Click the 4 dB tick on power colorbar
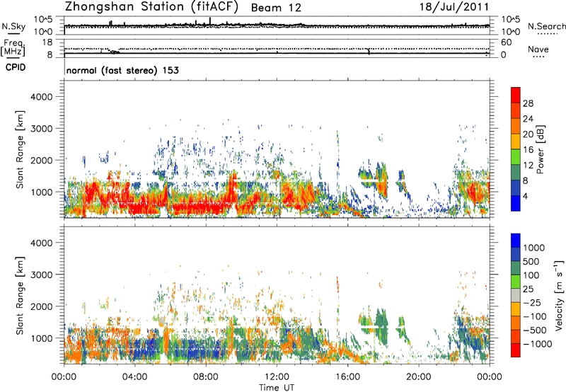 [x=525, y=196]
